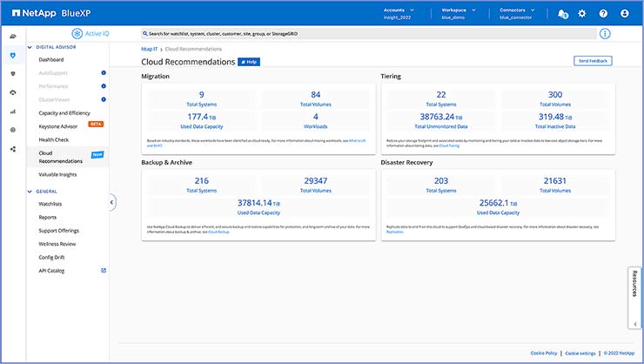This screenshot has height=364, width=644.
Task: Click the cloud Storage icon in left rail
Action: [x=12, y=36]
